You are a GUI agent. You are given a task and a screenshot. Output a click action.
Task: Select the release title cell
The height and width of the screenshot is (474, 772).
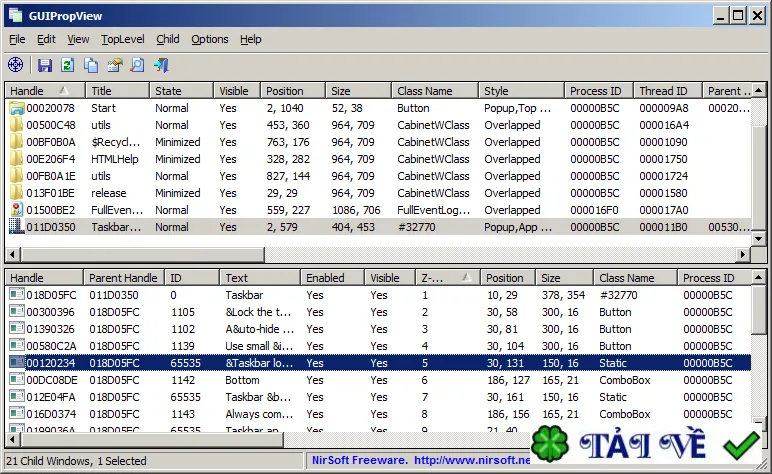pyautogui.click(x=109, y=193)
